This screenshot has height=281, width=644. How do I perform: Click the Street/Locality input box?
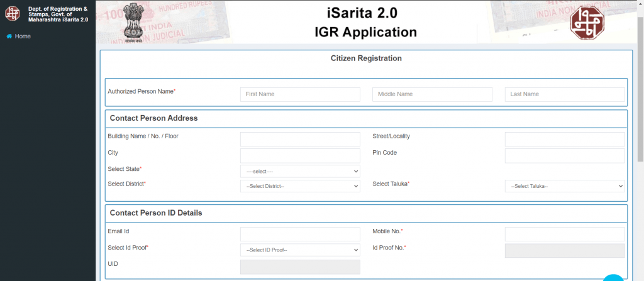point(564,140)
